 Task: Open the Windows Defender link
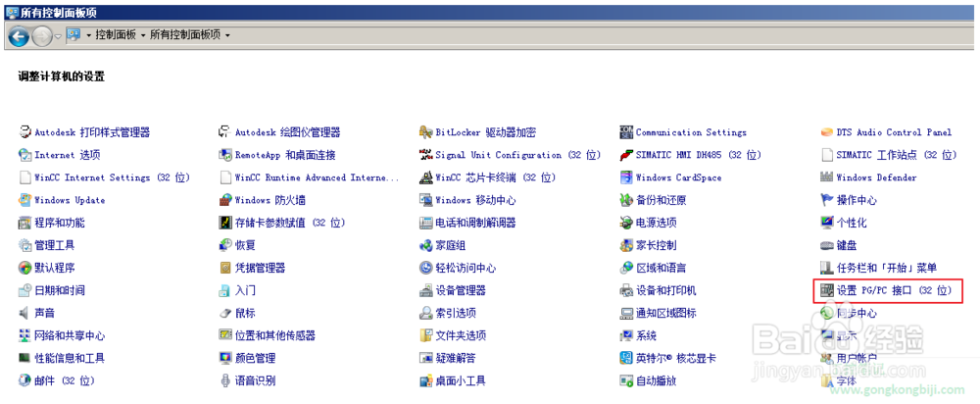[877, 177]
